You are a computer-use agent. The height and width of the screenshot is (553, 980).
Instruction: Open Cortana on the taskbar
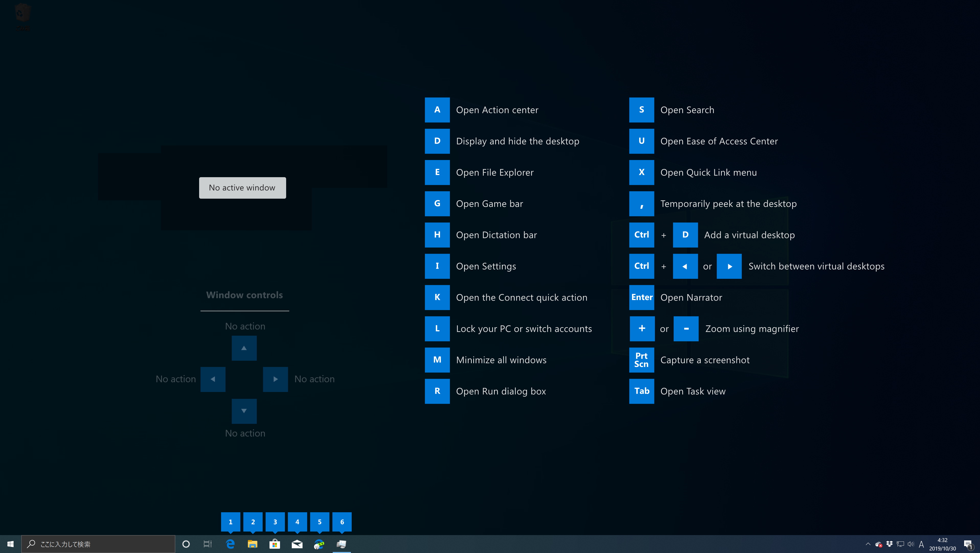186,544
